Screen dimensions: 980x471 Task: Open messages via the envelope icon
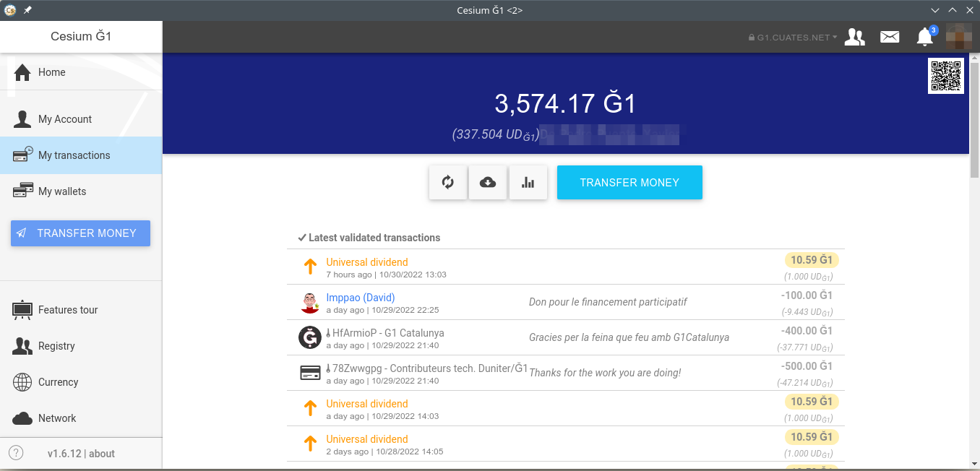tap(890, 37)
